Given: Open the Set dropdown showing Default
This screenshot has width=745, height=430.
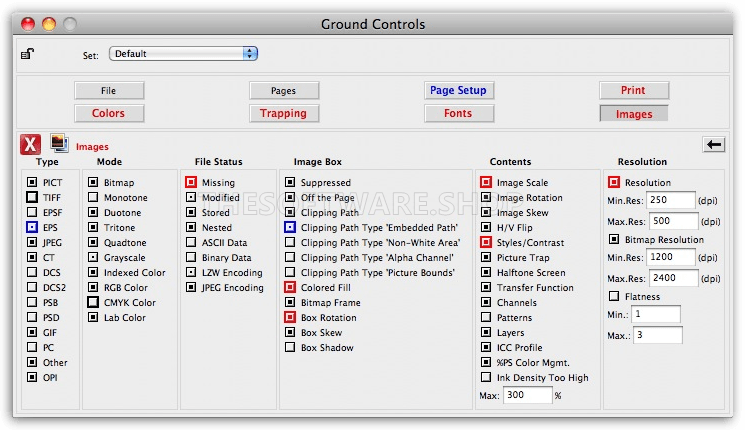Looking at the screenshot, I should 183,54.
